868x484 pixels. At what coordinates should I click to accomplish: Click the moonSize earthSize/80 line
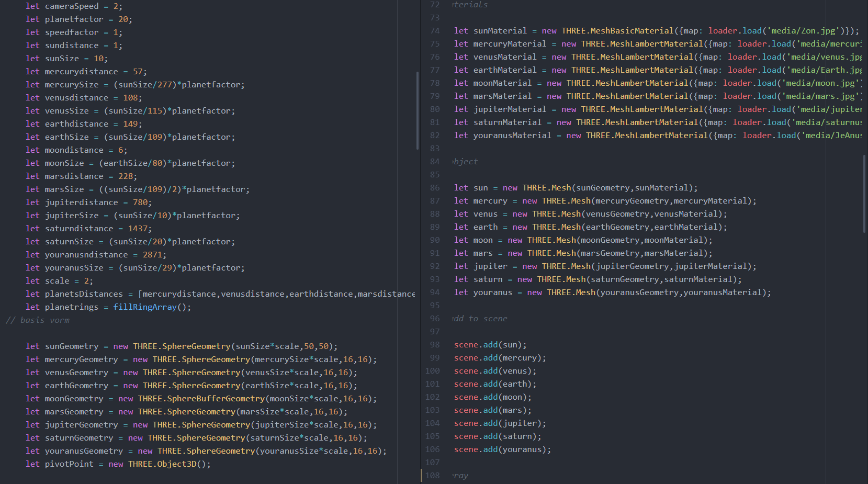click(x=130, y=163)
